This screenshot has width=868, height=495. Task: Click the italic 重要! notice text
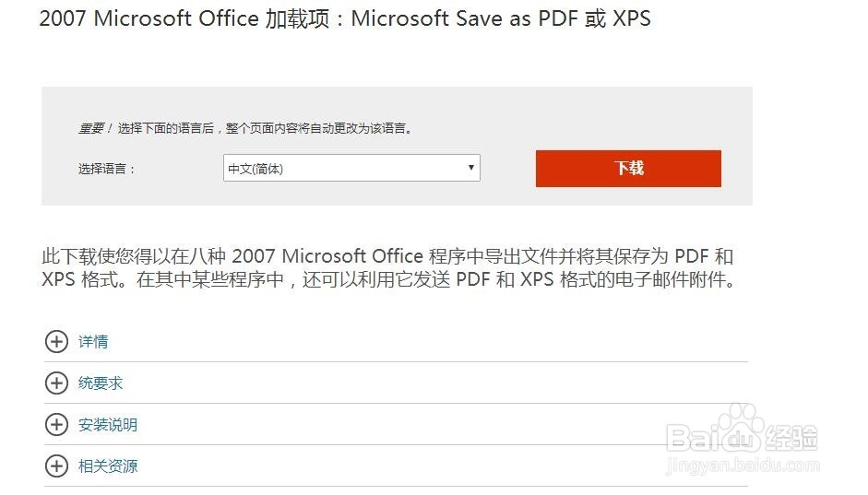coord(95,129)
